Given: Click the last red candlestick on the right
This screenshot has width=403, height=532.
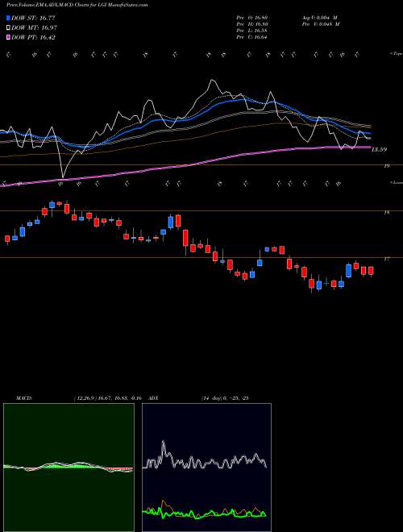Looking at the screenshot, I should coord(371,271).
